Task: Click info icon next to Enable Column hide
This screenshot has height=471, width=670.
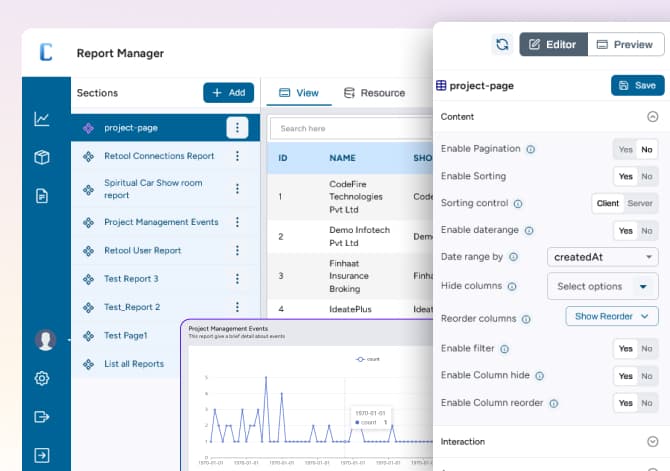Action: (x=539, y=376)
